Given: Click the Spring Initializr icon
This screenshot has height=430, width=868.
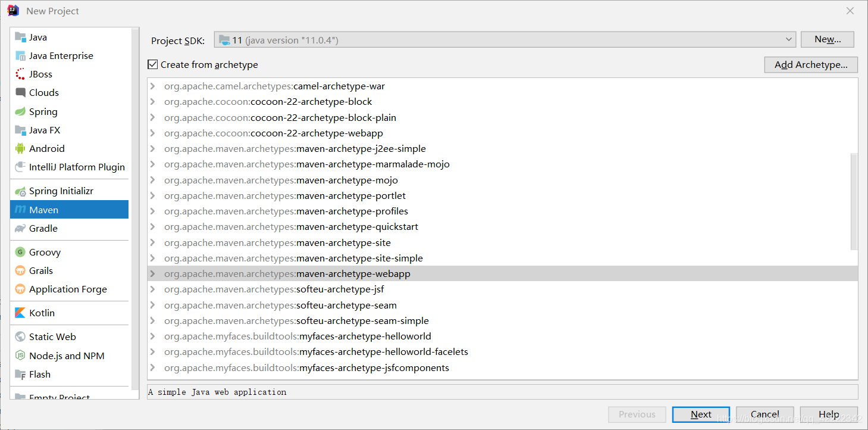Looking at the screenshot, I should pos(20,191).
